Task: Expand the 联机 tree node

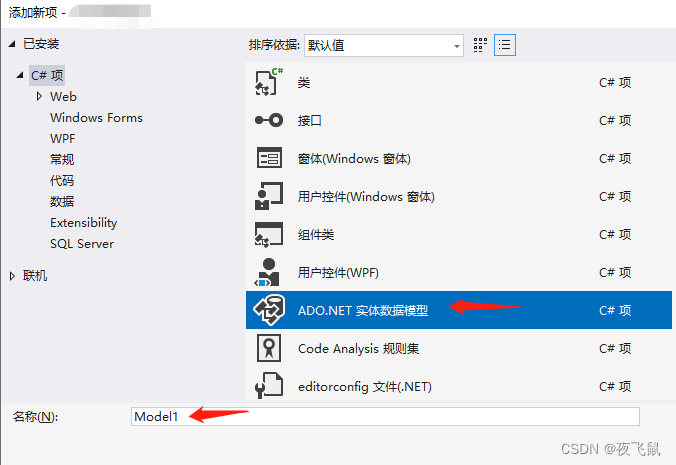Action: point(12,275)
